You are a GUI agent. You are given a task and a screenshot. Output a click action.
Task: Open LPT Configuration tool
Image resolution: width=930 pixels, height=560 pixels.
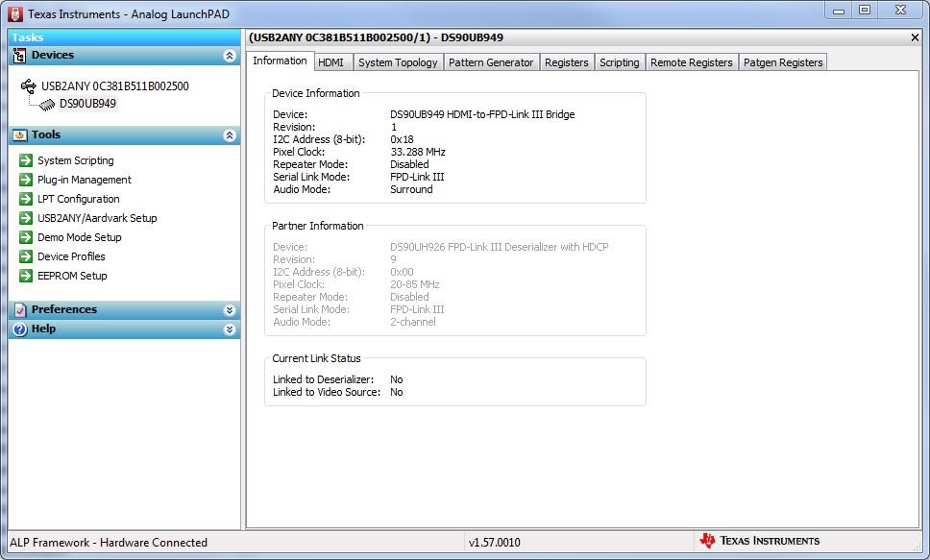point(78,199)
